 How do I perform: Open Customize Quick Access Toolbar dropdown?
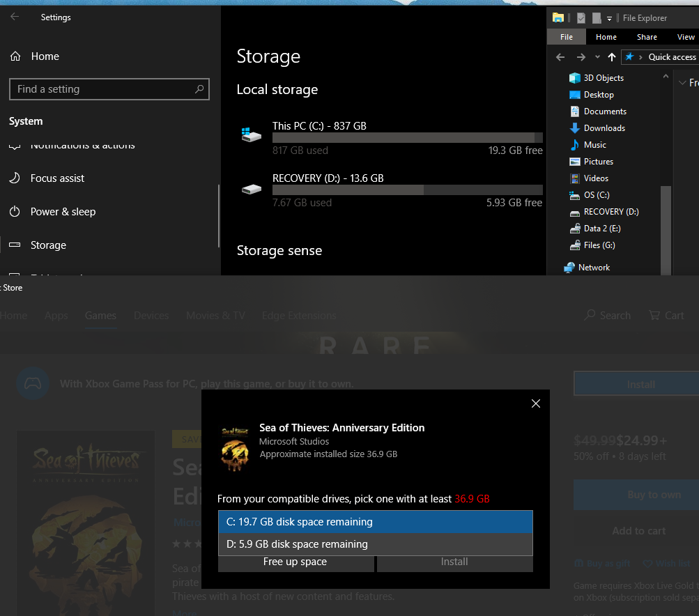[x=609, y=19]
